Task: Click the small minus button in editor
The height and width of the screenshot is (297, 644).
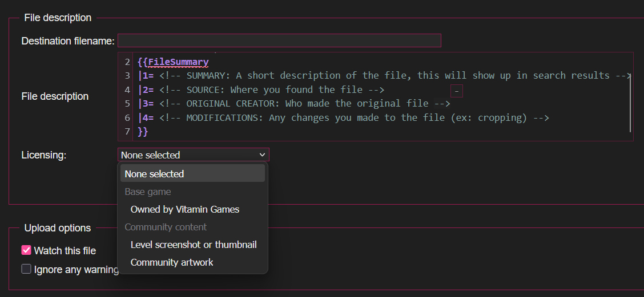Action: click(456, 91)
